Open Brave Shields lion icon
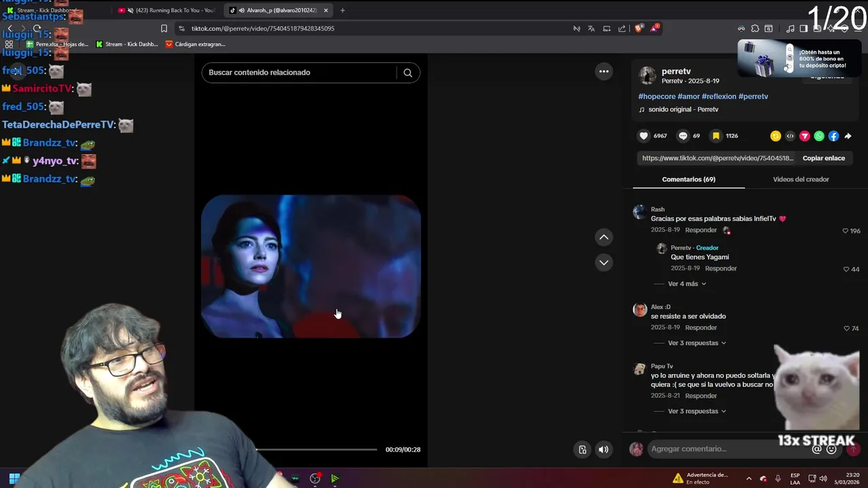Viewport: 868px width, 488px height. pyautogui.click(x=638, y=28)
